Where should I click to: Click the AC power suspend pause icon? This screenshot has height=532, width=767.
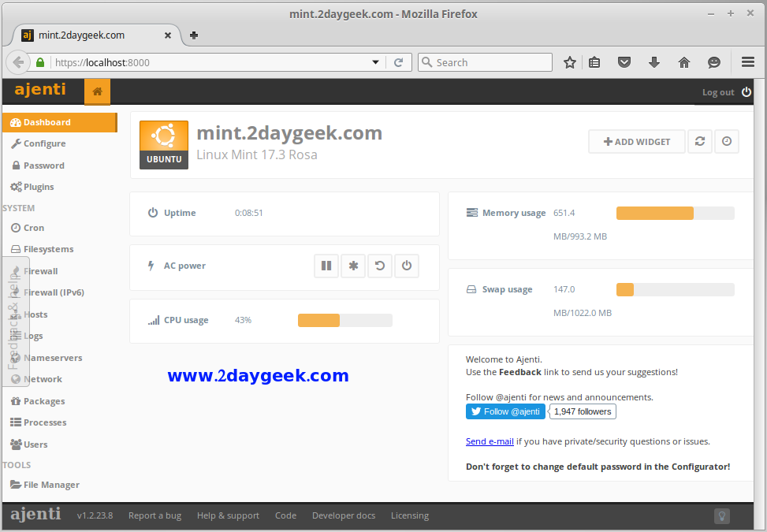(x=326, y=266)
